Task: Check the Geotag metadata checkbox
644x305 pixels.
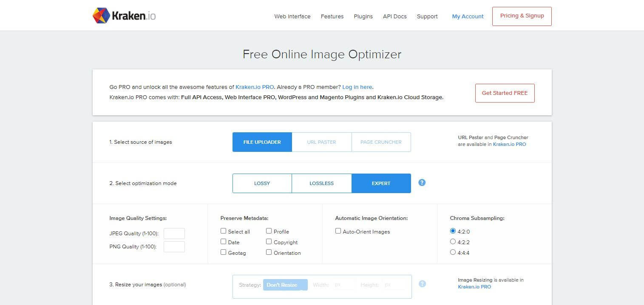Action: pyautogui.click(x=224, y=252)
